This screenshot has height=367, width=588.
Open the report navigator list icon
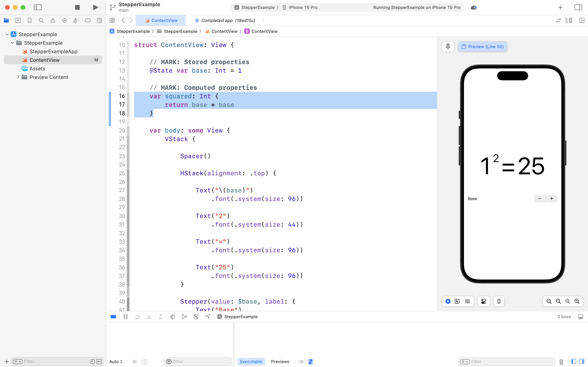[100, 20]
